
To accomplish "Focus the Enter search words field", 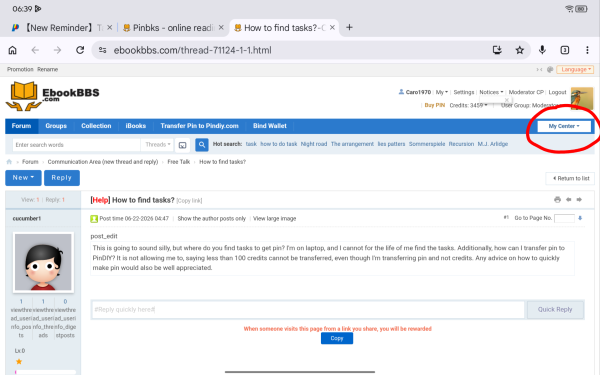I will [77, 145].
